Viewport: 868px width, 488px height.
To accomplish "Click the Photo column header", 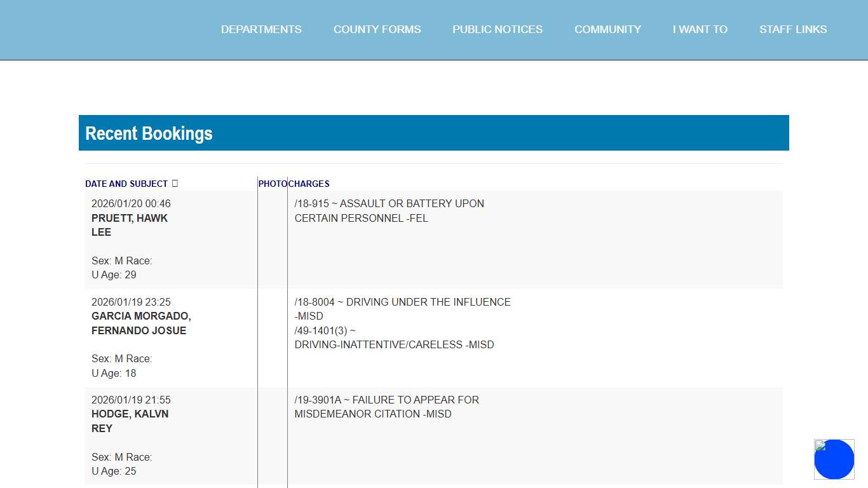I will (273, 184).
